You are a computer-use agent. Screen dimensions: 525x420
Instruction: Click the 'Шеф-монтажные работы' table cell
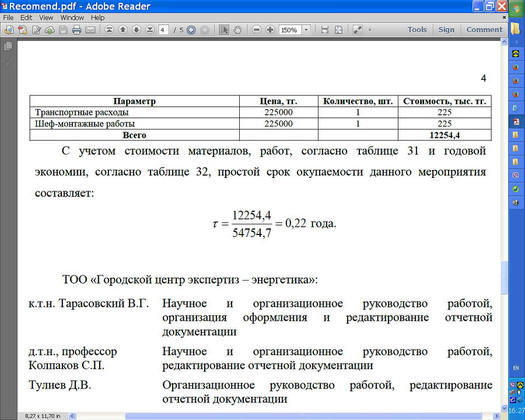point(135,124)
